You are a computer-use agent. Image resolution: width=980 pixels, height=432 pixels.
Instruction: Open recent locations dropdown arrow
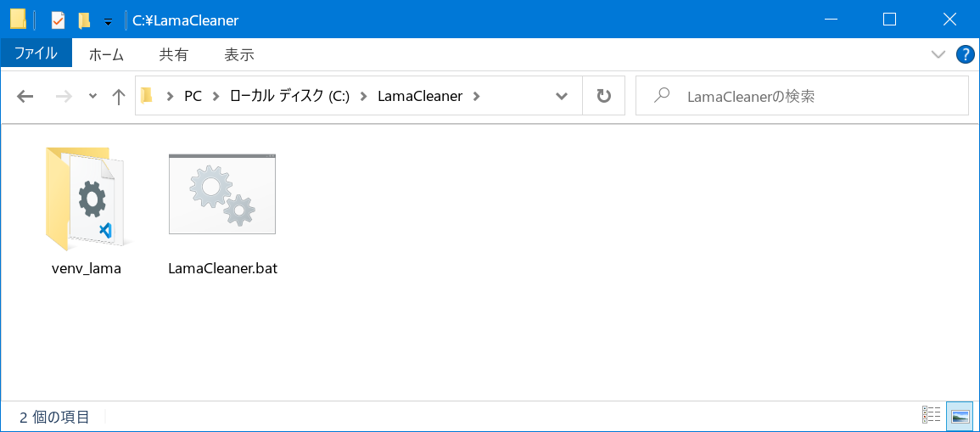[93, 96]
